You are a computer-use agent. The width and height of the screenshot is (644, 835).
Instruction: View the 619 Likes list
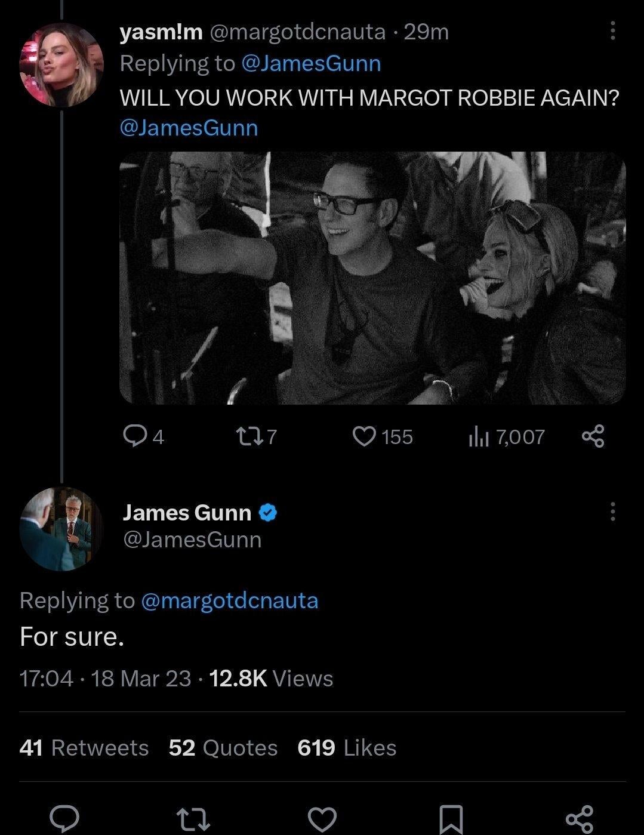[x=347, y=748]
